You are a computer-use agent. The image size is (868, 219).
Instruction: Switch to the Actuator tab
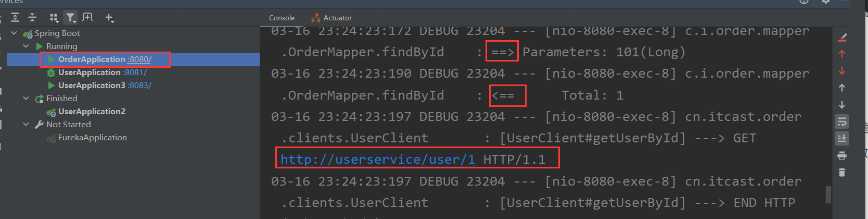point(337,18)
